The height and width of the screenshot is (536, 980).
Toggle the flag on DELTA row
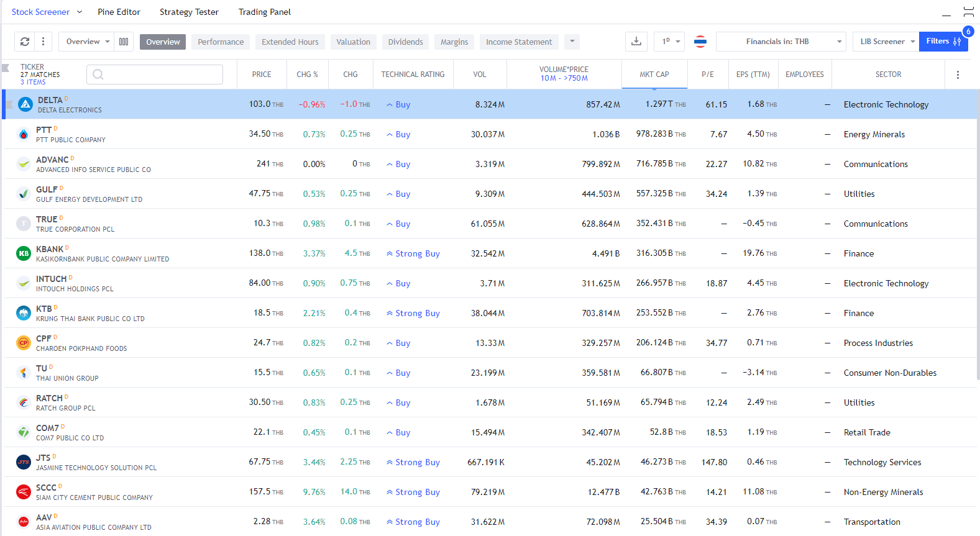[x=9, y=104]
